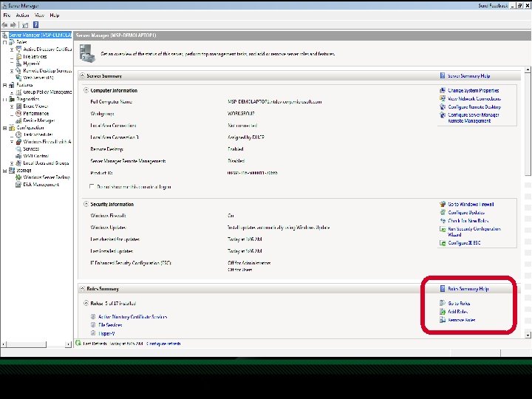Open Windows Firewall with Advanced Security node
This screenshot has width=532, height=399.
pyautogui.click(x=47, y=142)
